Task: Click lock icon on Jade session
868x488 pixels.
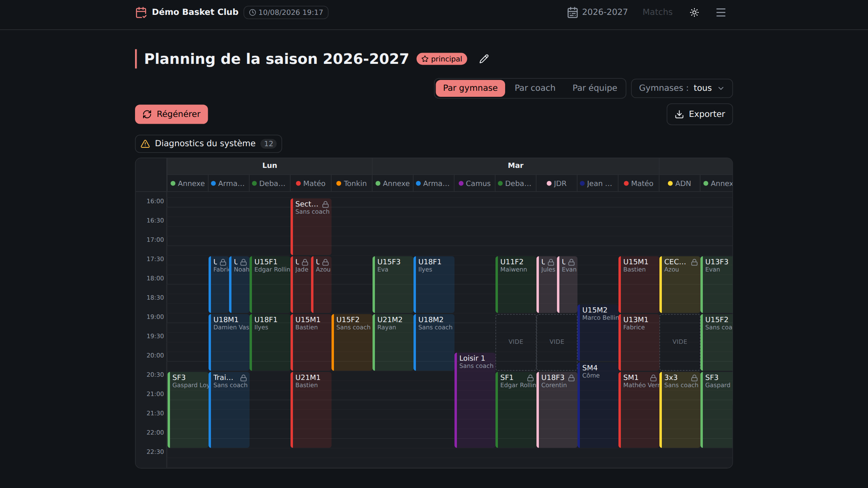Action: [x=305, y=262]
